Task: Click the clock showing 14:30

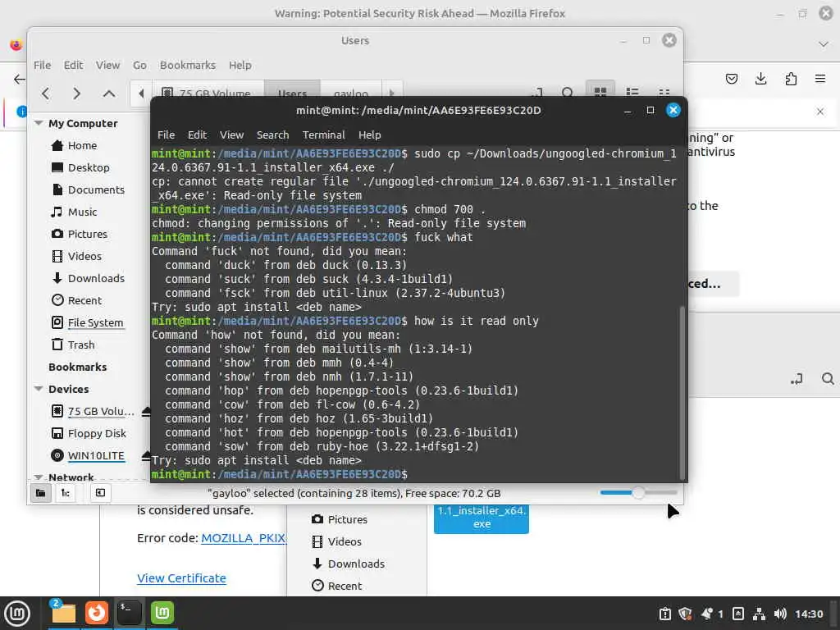Action: 809,614
